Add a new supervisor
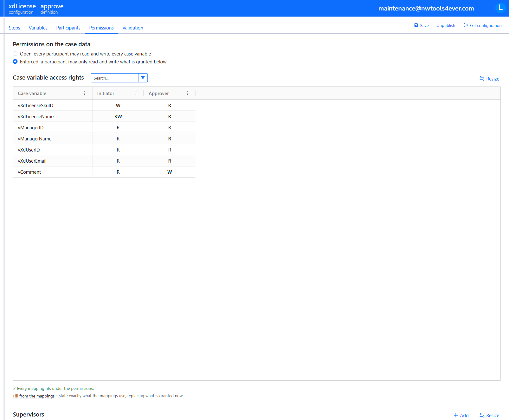 tap(461, 415)
